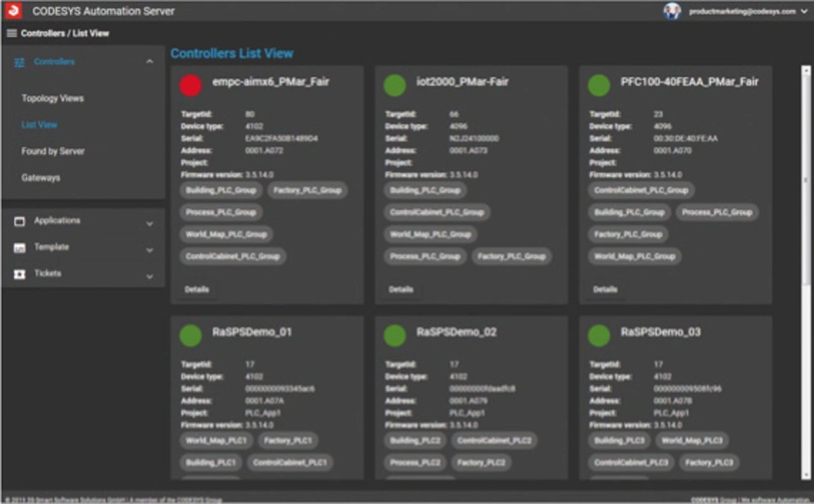Click the Factory_PLC3 chip

click(x=710, y=463)
